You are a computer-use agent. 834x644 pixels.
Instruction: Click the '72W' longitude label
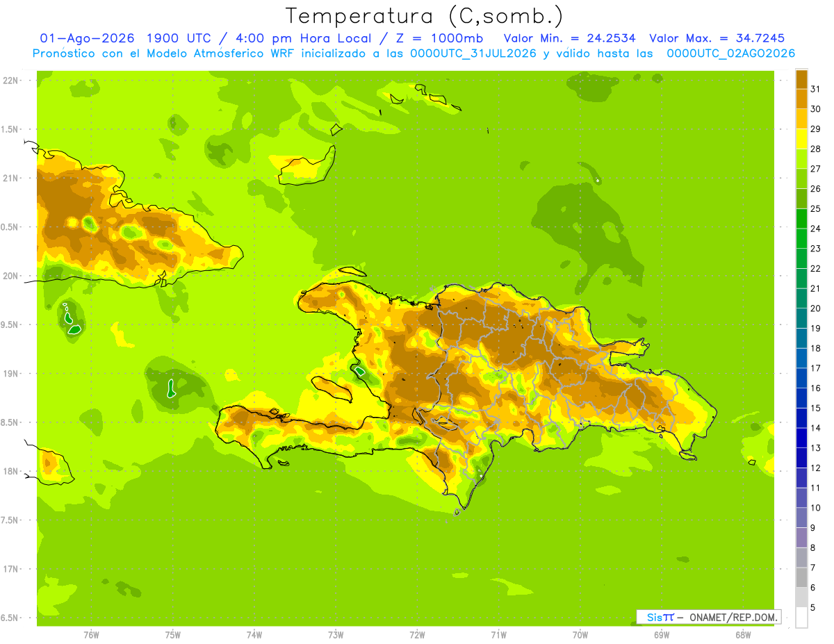tap(417, 636)
